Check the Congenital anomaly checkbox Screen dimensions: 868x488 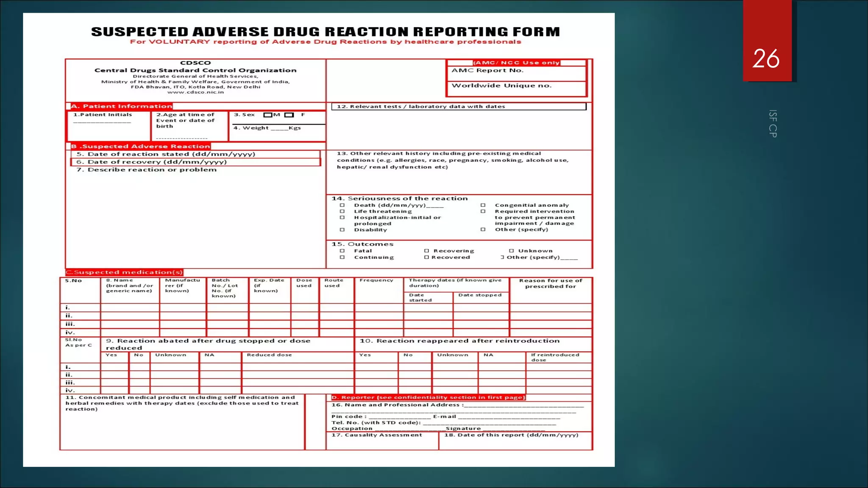(483, 205)
